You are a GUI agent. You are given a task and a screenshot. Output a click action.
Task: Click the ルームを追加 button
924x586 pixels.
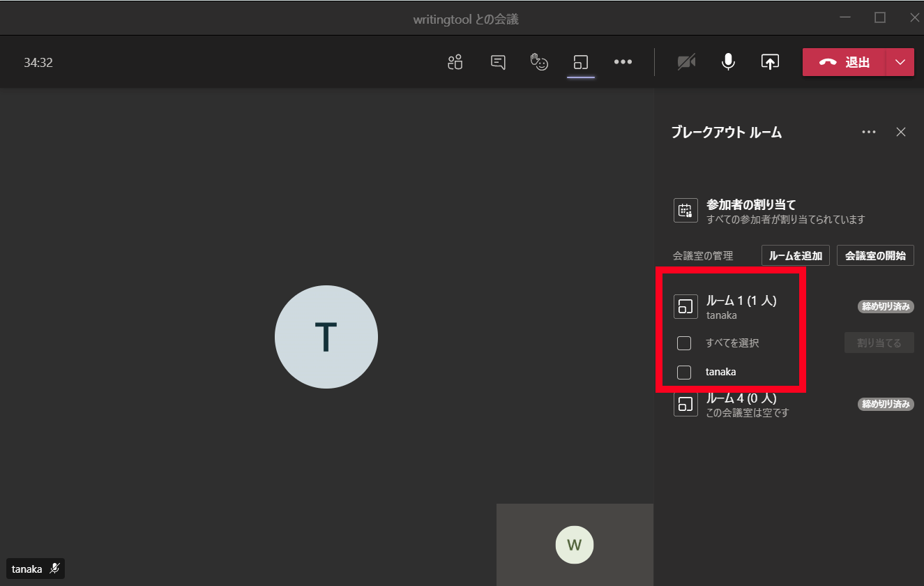click(x=795, y=256)
